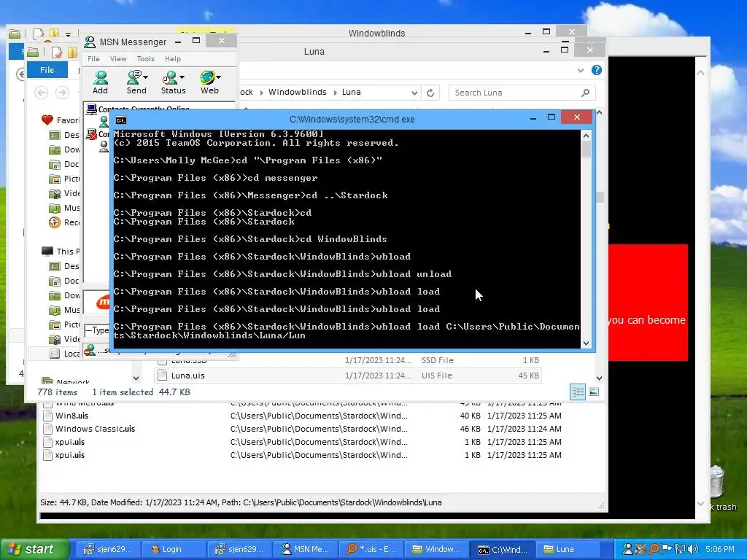Click the Windowblinds window quick access folder icon
Image resolution: width=747 pixels, height=560 pixels.
tap(15, 34)
